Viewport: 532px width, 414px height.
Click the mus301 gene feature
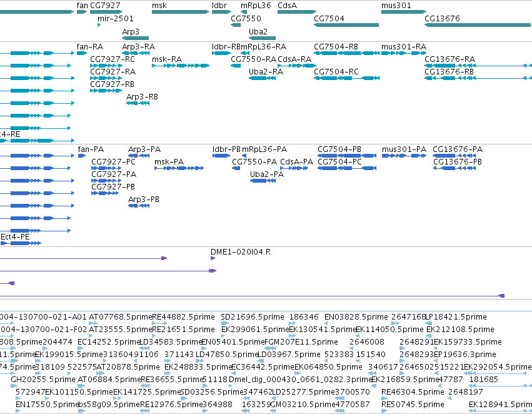pyautogui.click(x=404, y=12)
